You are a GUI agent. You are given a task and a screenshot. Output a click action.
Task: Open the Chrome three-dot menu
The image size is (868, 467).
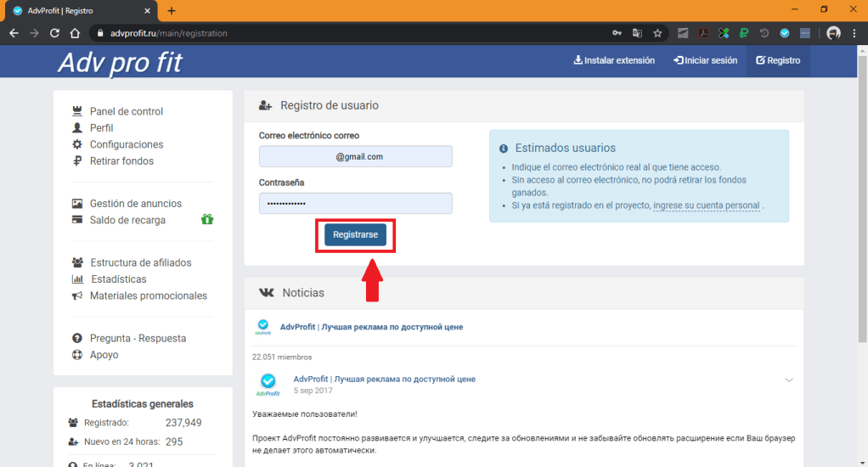pos(854,33)
